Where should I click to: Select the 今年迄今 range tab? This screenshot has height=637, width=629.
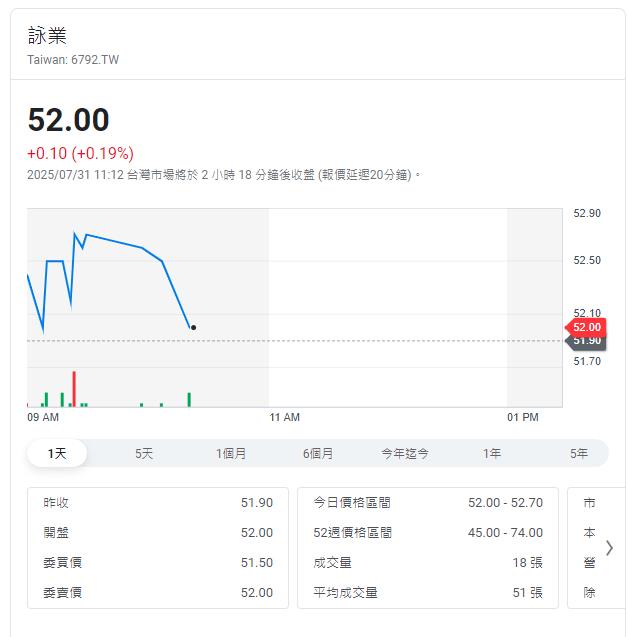tap(405, 453)
